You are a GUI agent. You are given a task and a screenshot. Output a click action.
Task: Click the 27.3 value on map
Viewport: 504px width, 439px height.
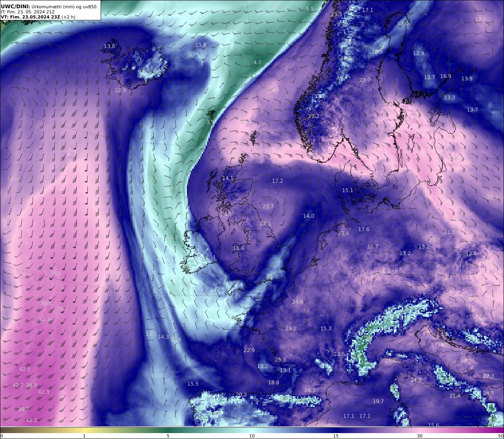pyautogui.click(x=489, y=376)
